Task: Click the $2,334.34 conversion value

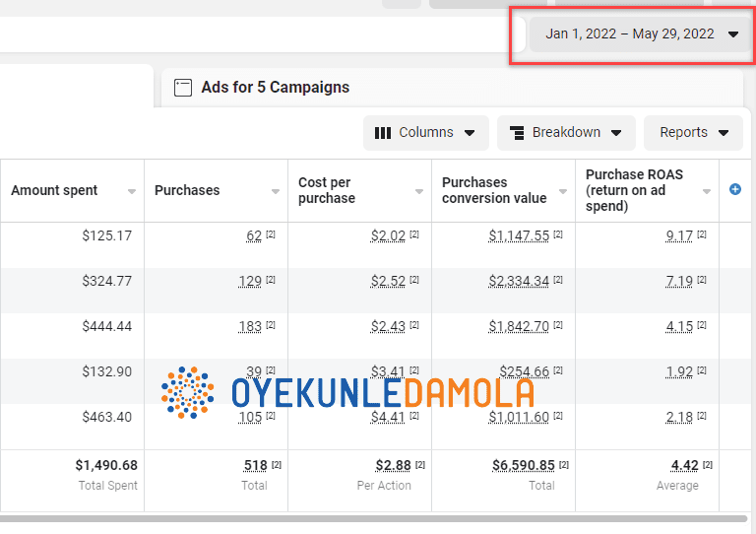Action: (519, 281)
